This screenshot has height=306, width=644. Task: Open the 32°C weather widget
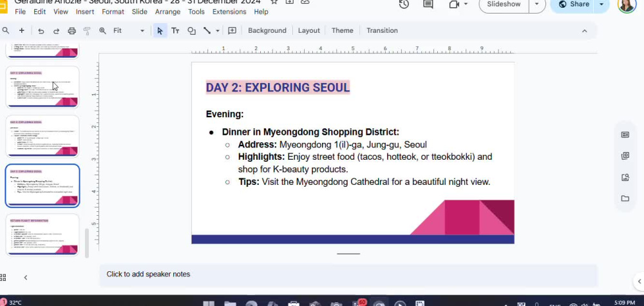pyautogui.click(x=12, y=303)
